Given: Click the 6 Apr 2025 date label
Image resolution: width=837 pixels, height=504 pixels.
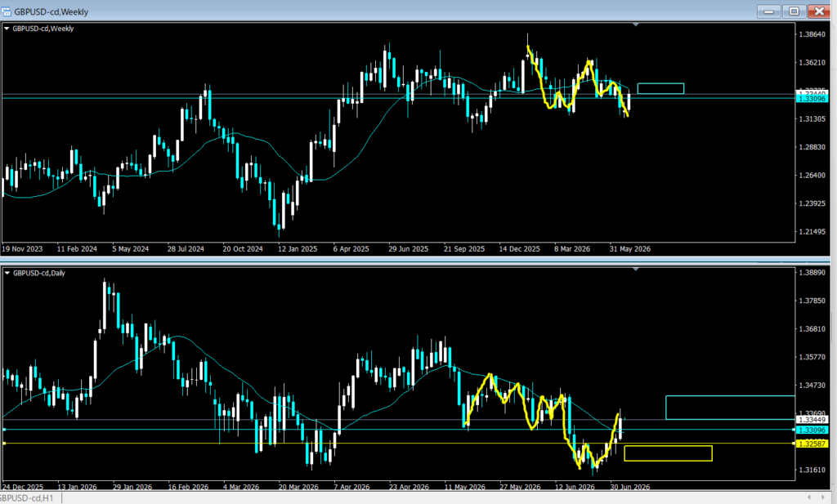Looking at the screenshot, I should (351, 249).
